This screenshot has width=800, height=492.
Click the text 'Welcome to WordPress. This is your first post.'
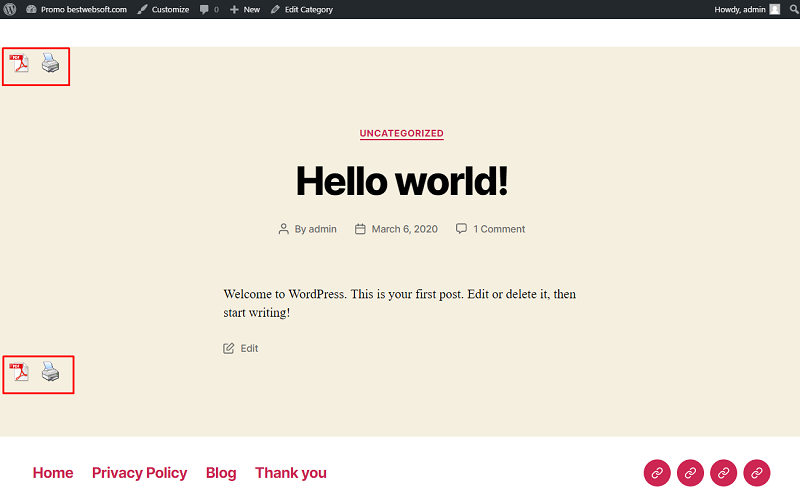[344, 294]
